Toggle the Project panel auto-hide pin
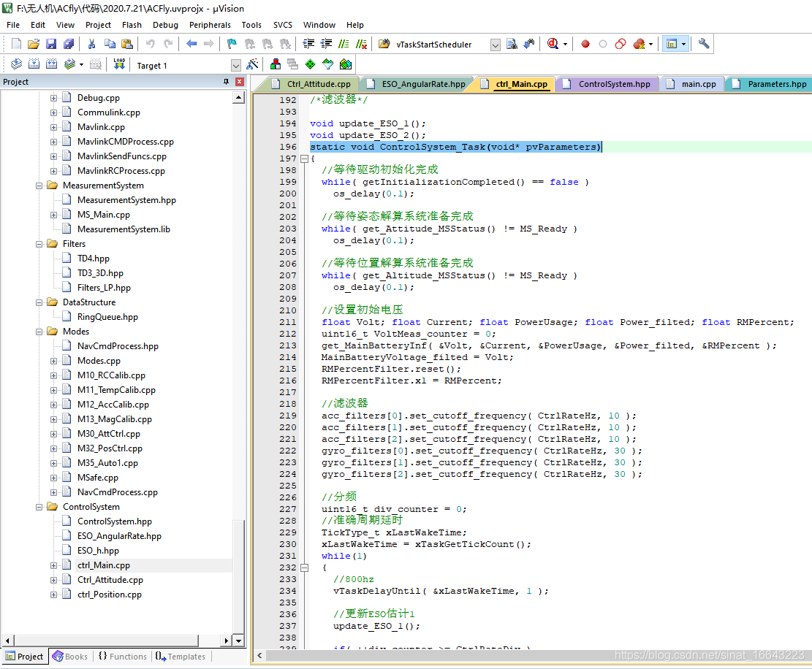 coord(226,82)
